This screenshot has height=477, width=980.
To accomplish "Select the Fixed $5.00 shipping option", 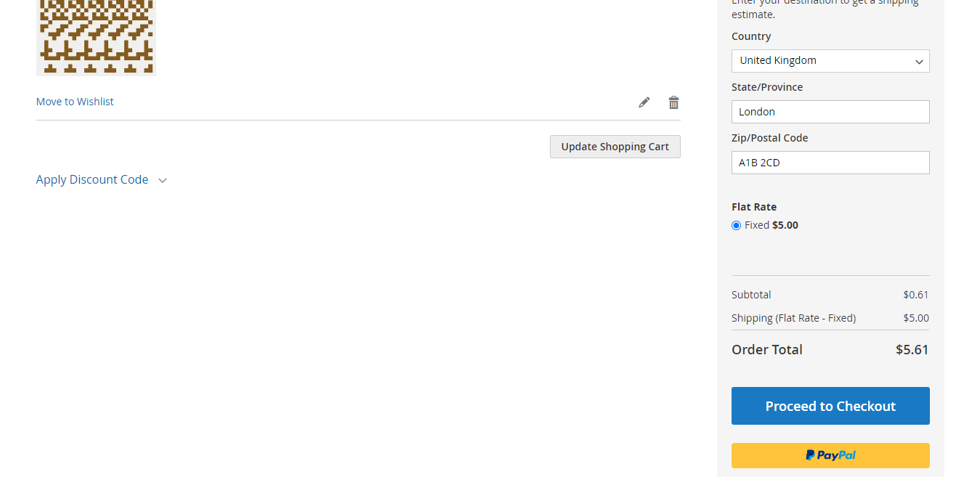I will tap(736, 225).
